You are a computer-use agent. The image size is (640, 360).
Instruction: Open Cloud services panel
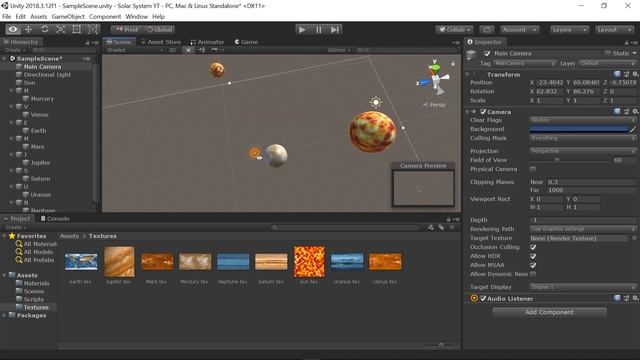487,29
